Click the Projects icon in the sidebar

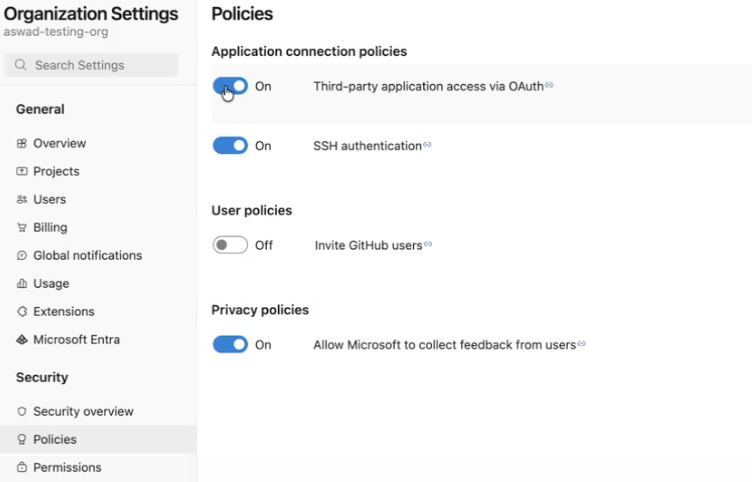[22, 171]
